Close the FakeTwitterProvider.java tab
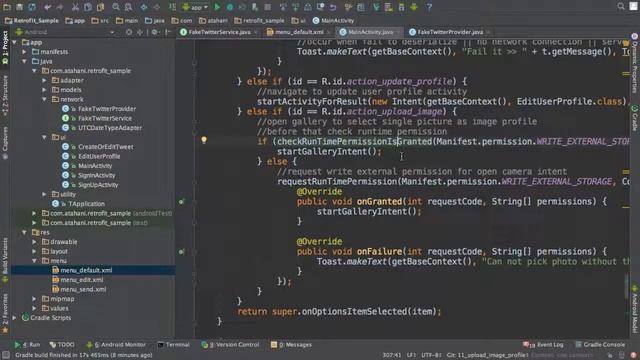The width and height of the screenshot is (640, 360). (488, 32)
